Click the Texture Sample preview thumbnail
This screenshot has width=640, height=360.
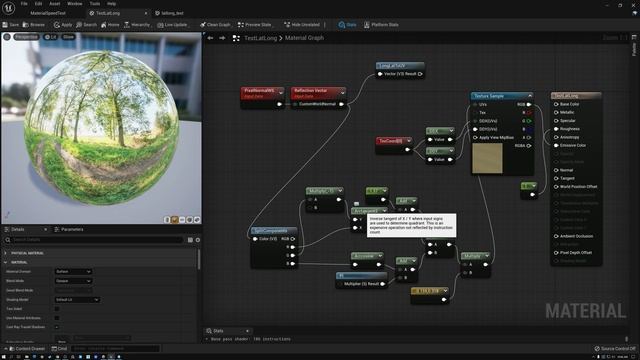[487, 158]
